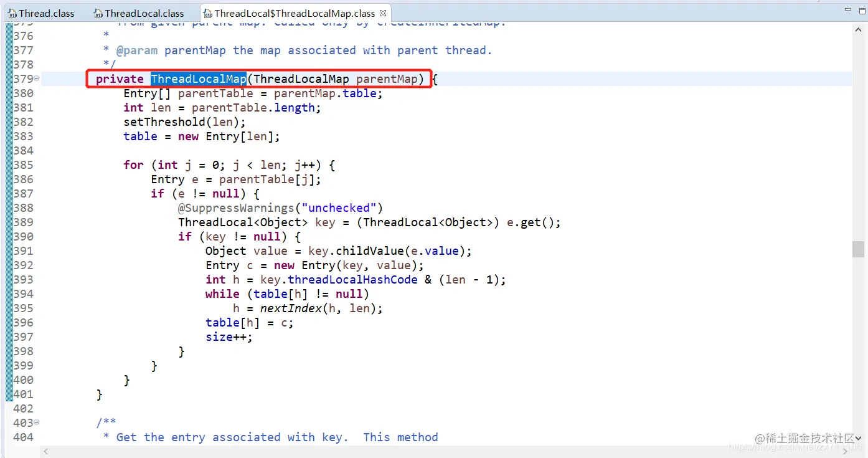Screen dimensions: 868x458
Task: Click 'table = new Entry[len];' line
Action: [x=202, y=136]
